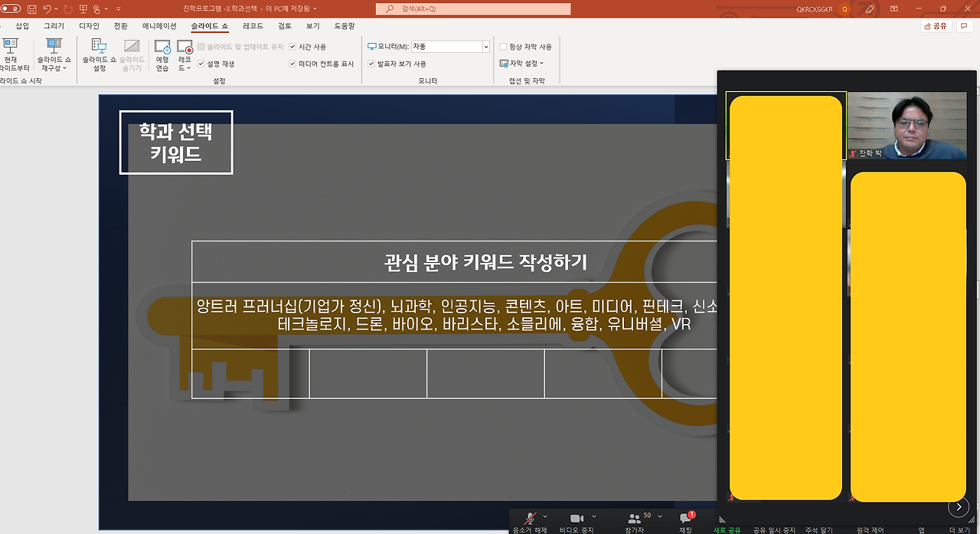Click 더 보기 more button
The image size is (980, 534).
(x=959, y=529)
